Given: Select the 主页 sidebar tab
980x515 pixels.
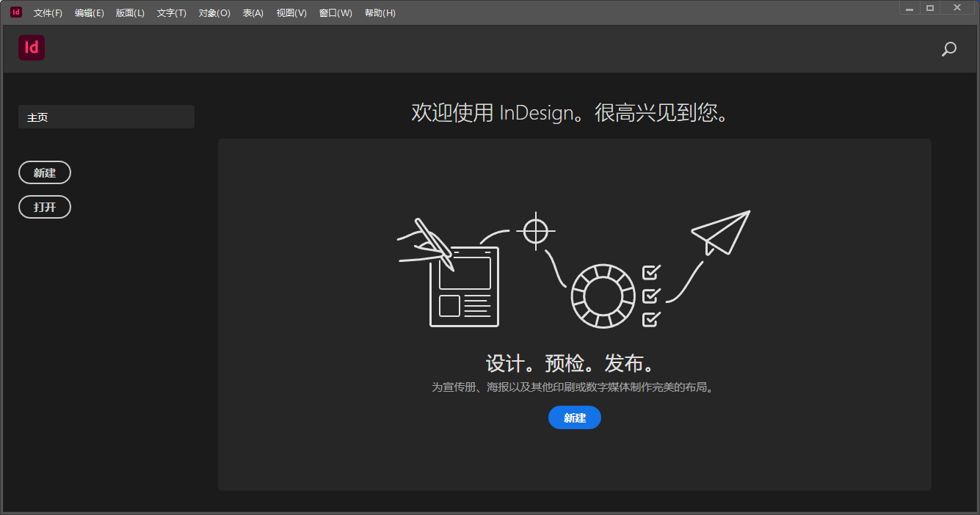Looking at the screenshot, I should 106,117.
